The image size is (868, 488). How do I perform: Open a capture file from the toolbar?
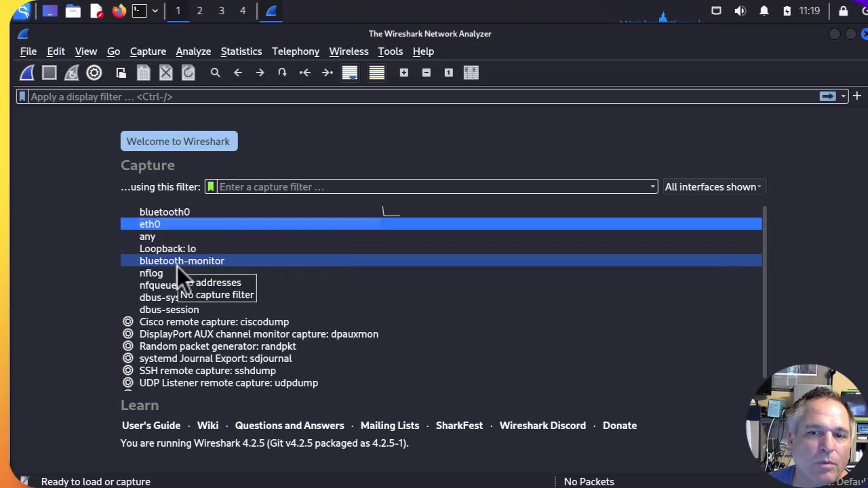tap(121, 73)
